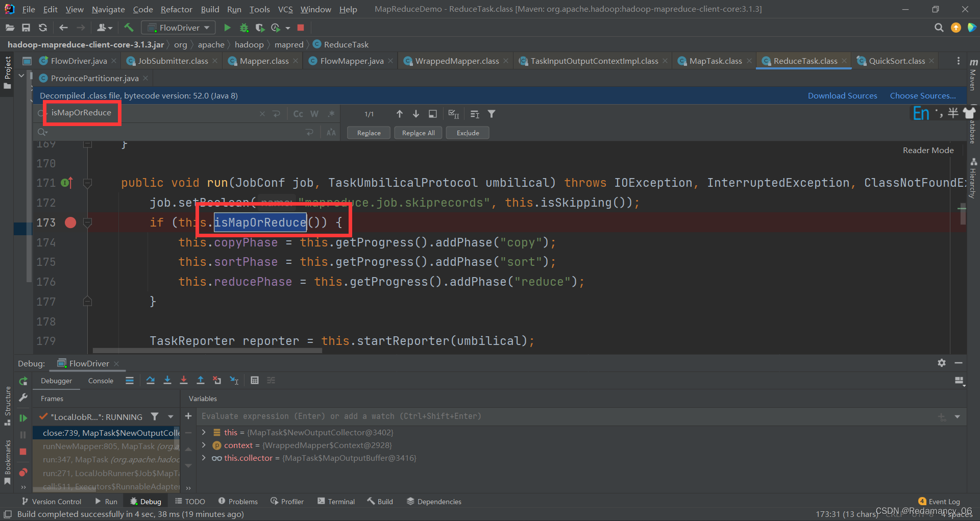The width and height of the screenshot is (980, 521).
Task: Click the Download Sources link
Action: coord(842,95)
